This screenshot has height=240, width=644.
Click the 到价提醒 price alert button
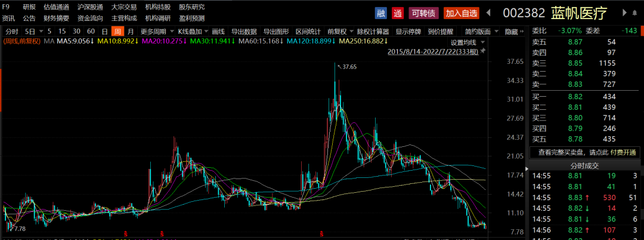pyautogui.click(x=440, y=32)
